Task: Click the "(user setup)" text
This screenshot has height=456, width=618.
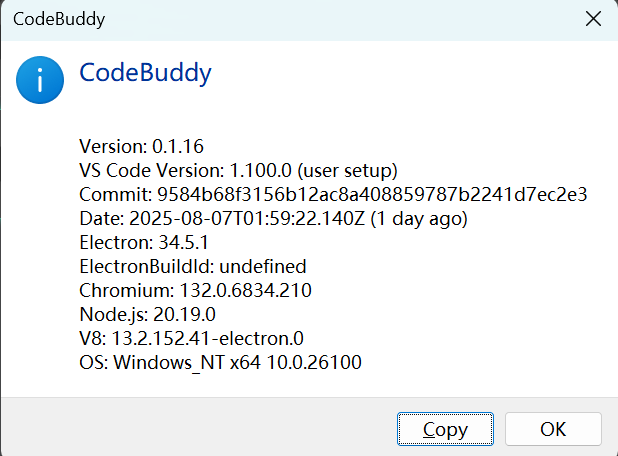Action: [x=347, y=171]
